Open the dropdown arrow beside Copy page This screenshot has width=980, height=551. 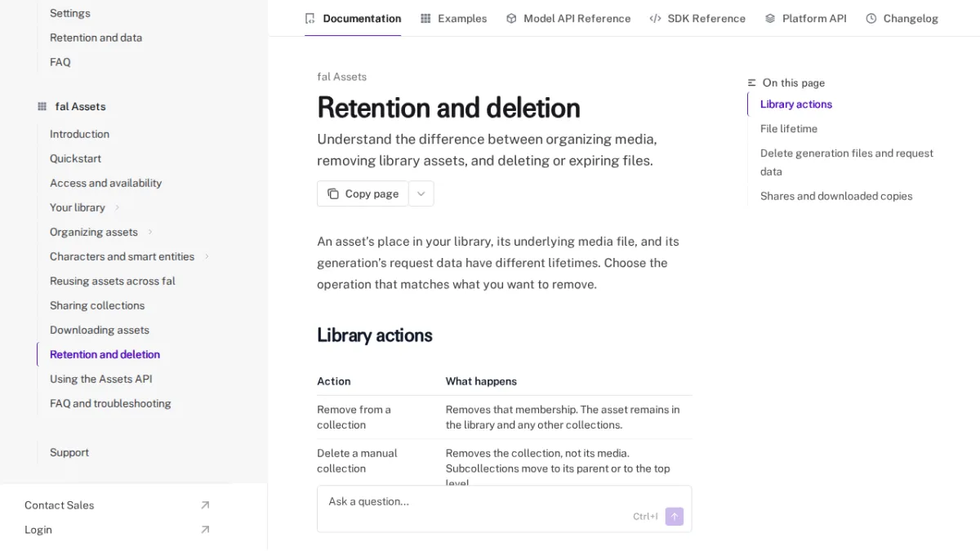(421, 193)
